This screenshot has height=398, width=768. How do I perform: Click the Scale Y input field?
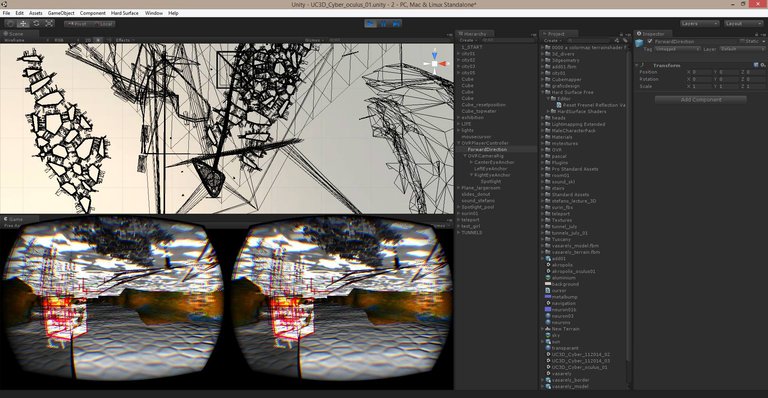[728, 86]
